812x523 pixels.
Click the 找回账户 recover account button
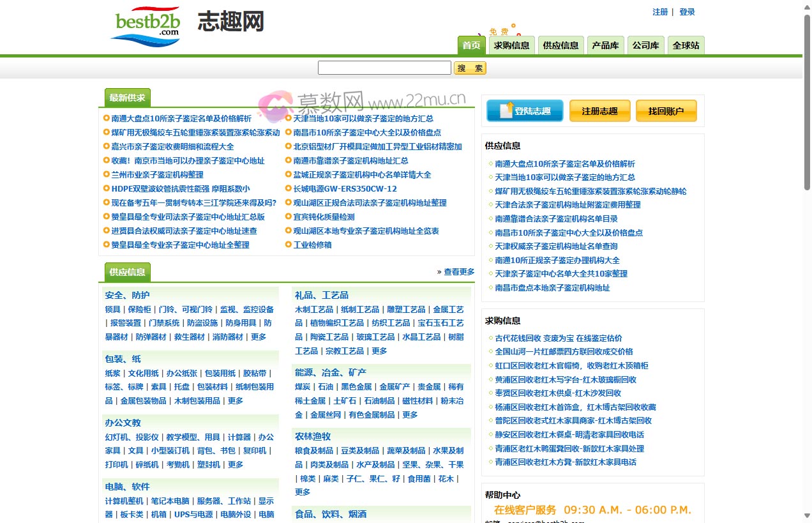click(x=666, y=111)
